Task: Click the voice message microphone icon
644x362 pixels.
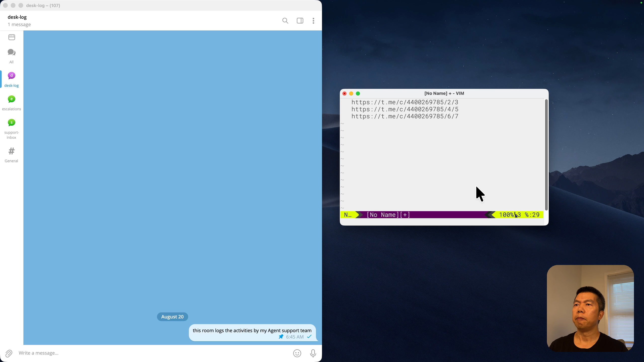Action: (313, 353)
